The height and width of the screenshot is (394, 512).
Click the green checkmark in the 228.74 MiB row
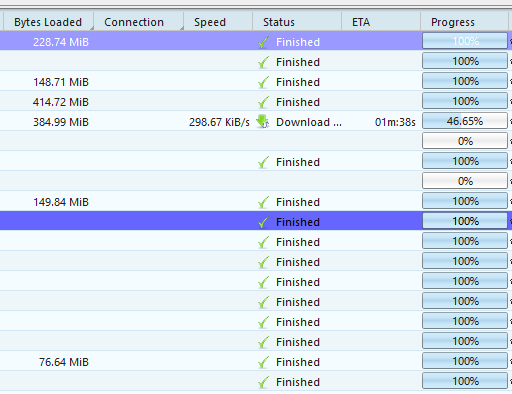(x=263, y=42)
